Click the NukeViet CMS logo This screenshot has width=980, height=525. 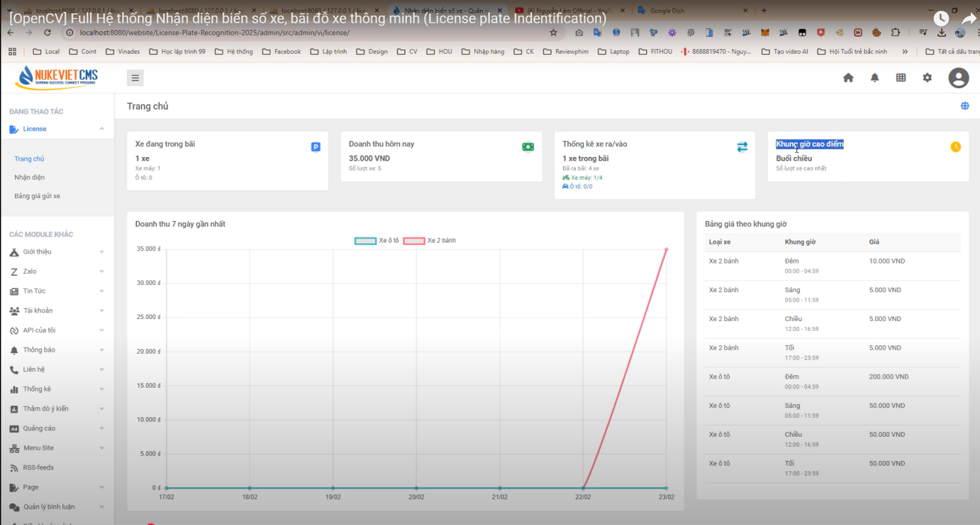coord(57,78)
